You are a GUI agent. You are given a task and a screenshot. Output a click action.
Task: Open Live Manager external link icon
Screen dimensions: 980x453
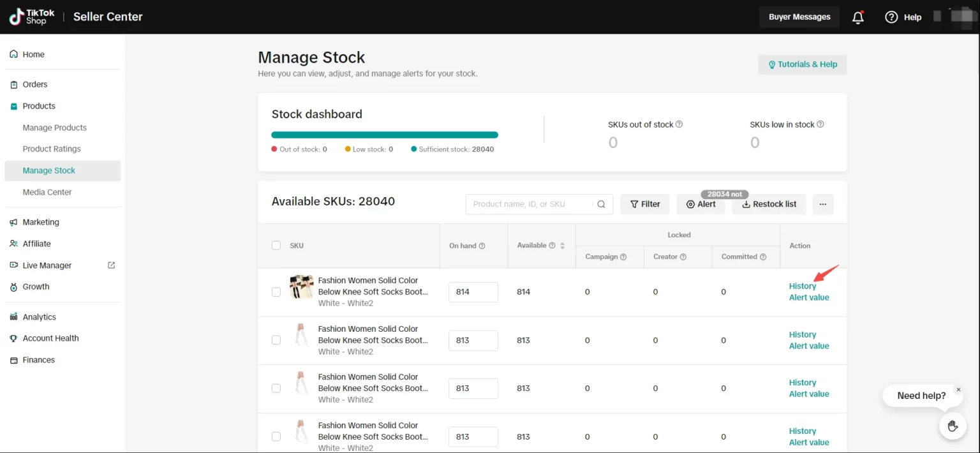[x=112, y=265]
